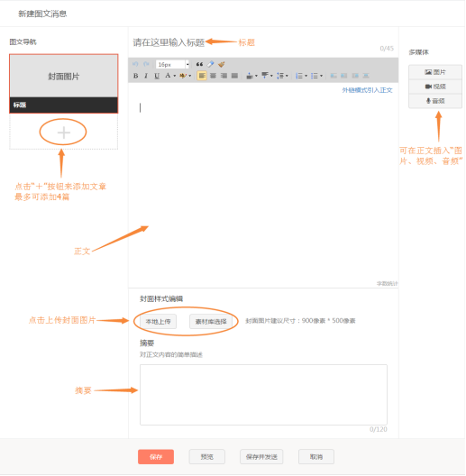Click the red 保存 button
466x476 pixels.
pyautogui.click(x=156, y=456)
